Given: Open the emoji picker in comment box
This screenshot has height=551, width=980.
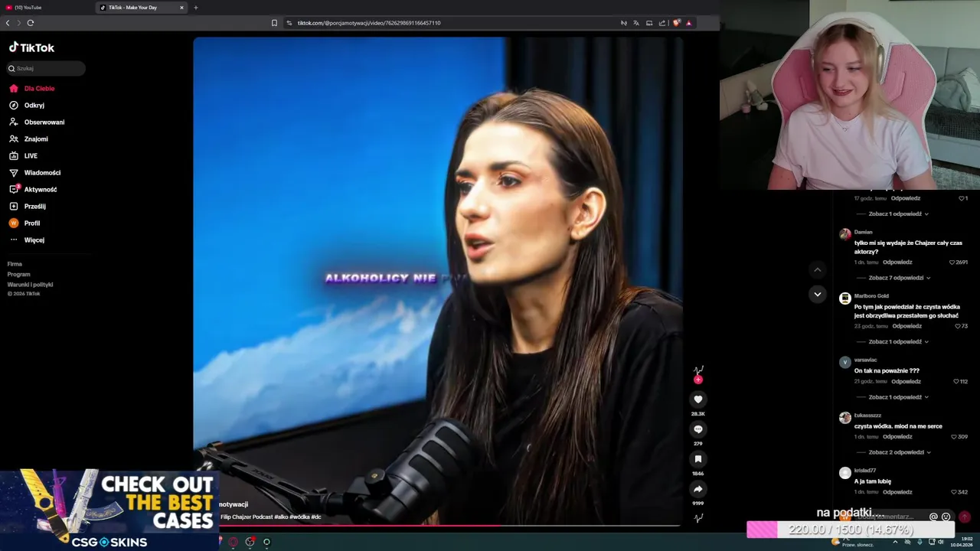Looking at the screenshot, I should tap(946, 517).
